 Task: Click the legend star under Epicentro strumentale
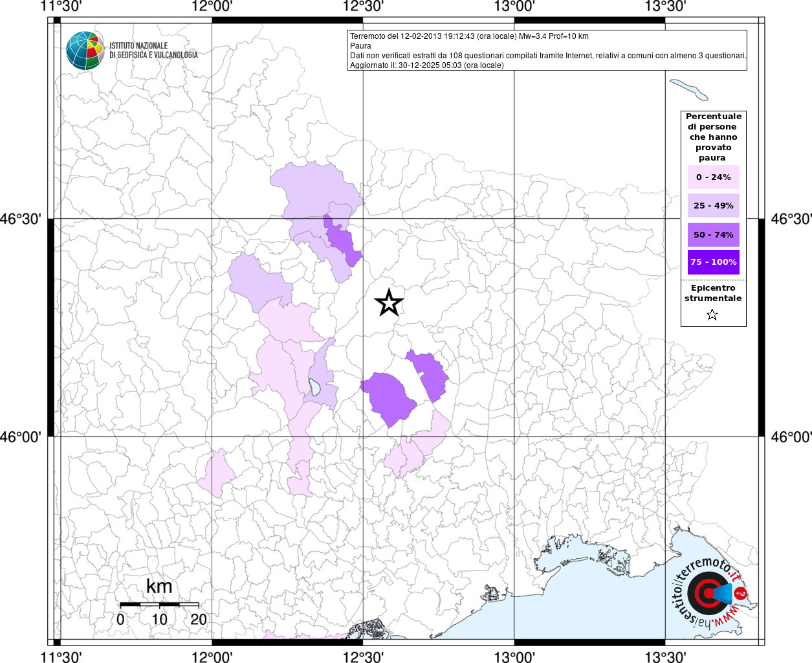[712, 315]
